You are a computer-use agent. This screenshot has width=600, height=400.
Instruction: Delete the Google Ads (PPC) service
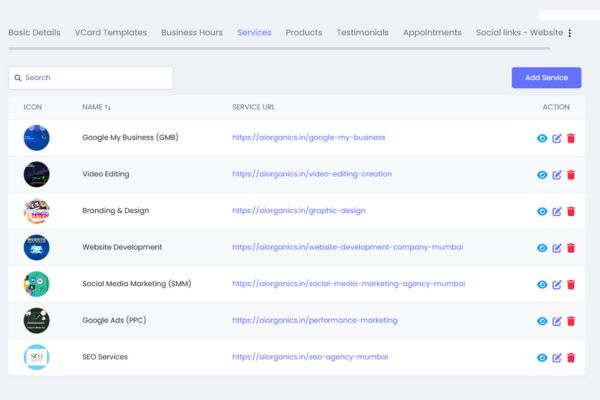[x=571, y=321]
